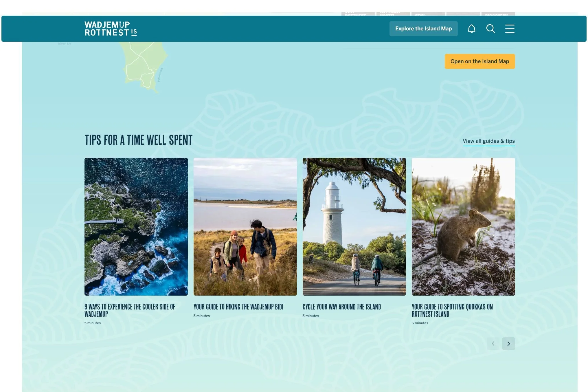Image resolution: width=588 pixels, height=392 pixels.
Task: Open the notifications bell icon
Action: coord(471,29)
